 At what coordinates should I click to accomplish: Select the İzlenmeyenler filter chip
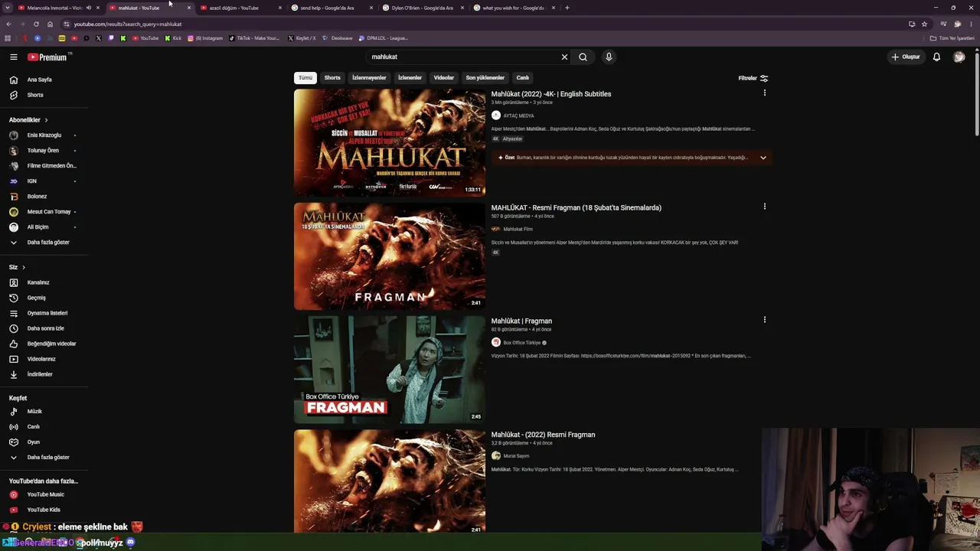tap(369, 78)
